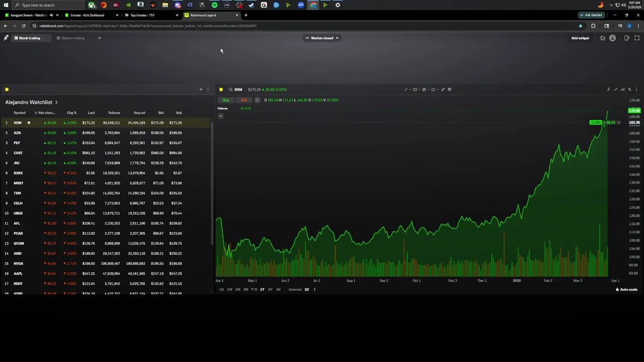Click the yellow link color square in watchlist
Image resolution: width=644 pixels, height=362 pixels.
pos(7,89)
